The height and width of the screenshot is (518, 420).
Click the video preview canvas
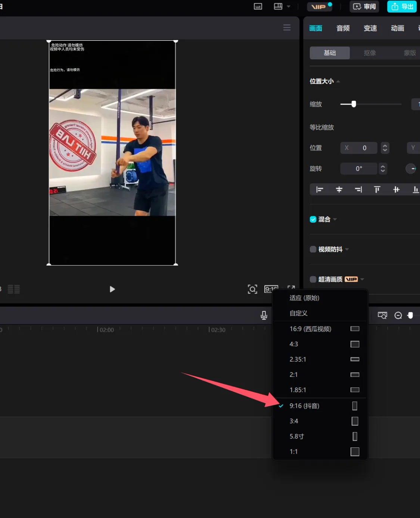click(112, 153)
